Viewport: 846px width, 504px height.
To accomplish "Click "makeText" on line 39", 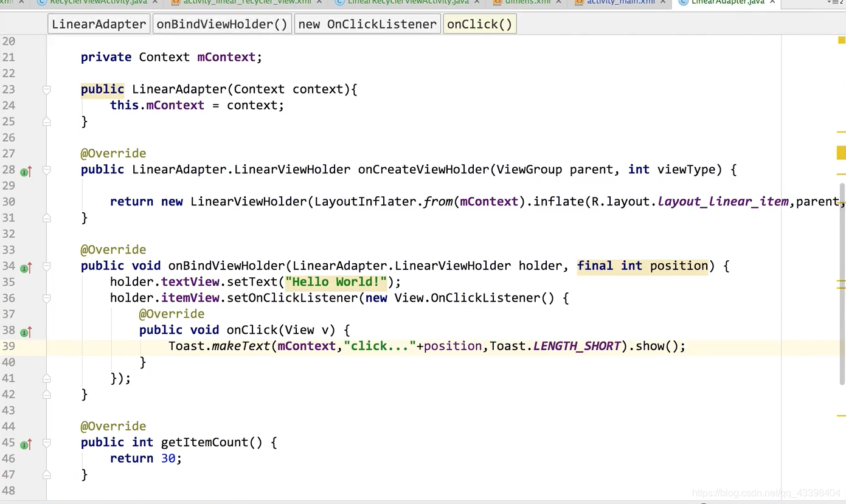I will pyautogui.click(x=241, y=346).
